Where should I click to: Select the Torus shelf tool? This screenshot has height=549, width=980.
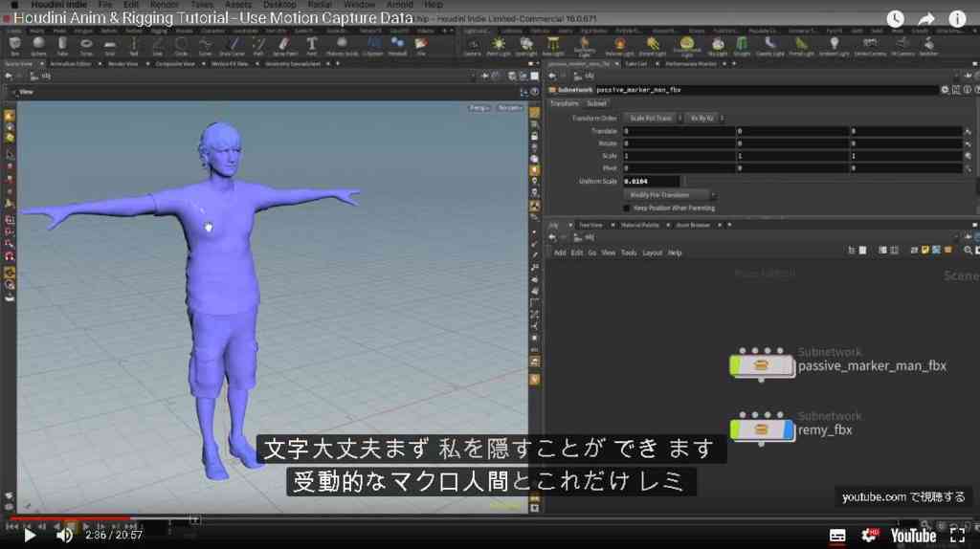[86, 45]
